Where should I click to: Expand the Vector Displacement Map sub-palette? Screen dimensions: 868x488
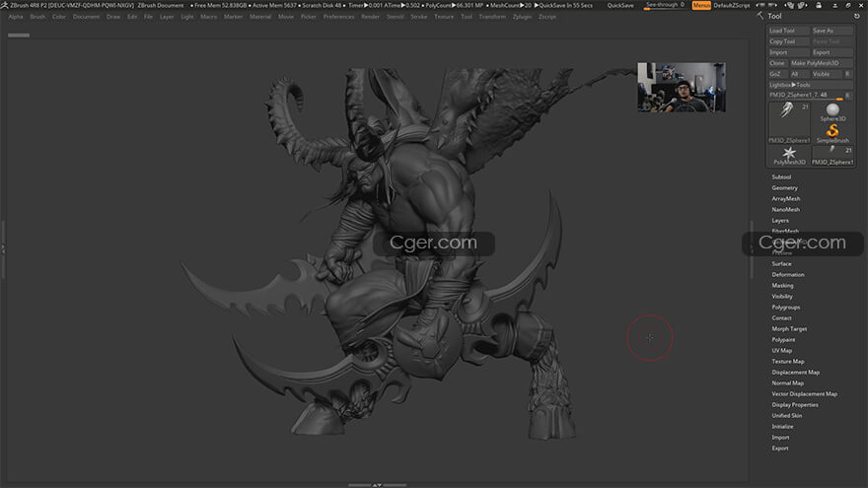pos(804,394)
